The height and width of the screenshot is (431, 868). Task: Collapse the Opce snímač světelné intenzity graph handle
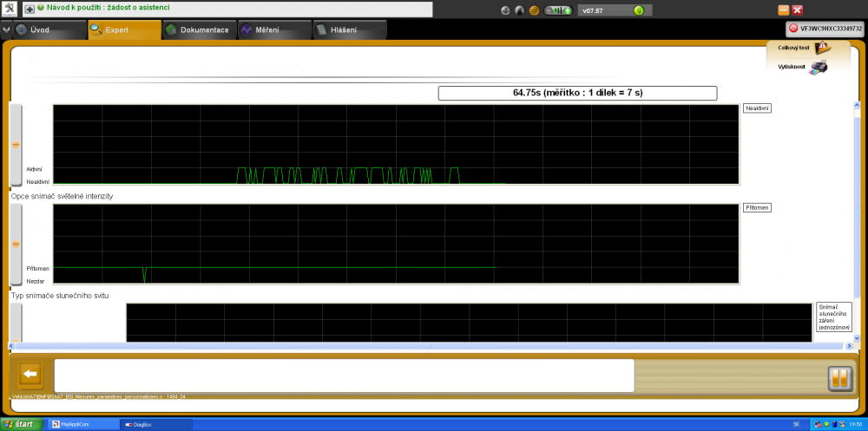(x=16, y=244)
